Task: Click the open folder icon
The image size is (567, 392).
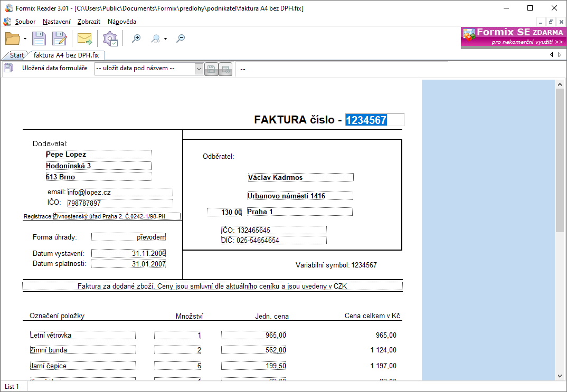Action: (12, 38)
